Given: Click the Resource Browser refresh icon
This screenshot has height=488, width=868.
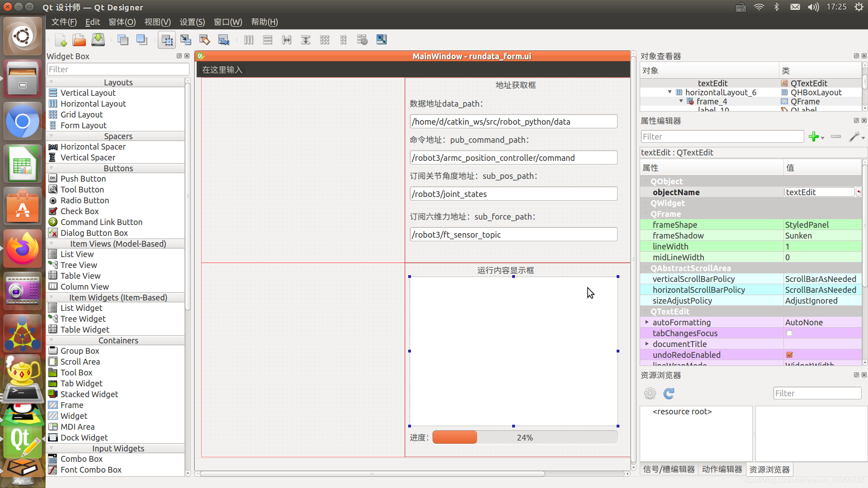Looking at the screenshot, I should (x=669, y=393).
